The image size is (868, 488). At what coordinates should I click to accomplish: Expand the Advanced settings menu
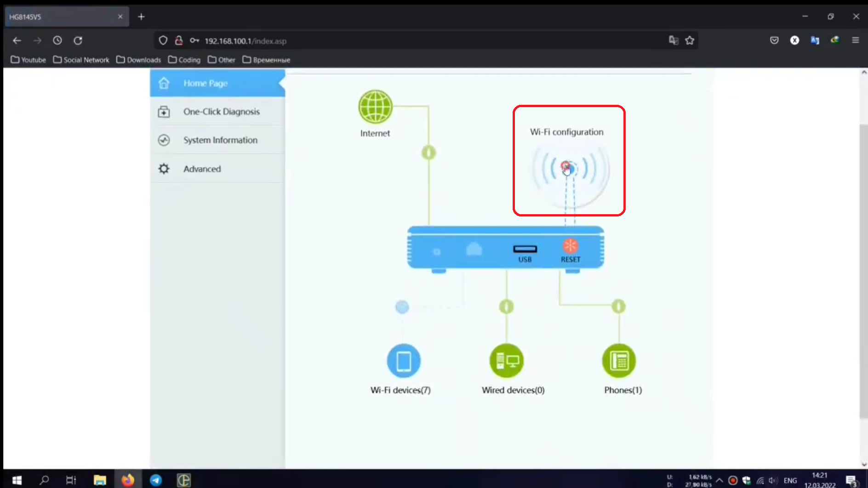(x=202, y=169)
